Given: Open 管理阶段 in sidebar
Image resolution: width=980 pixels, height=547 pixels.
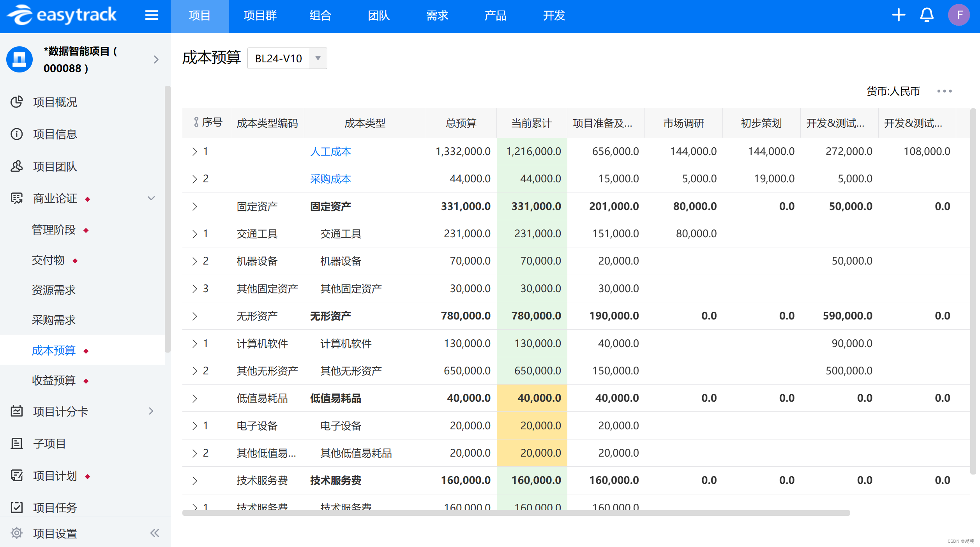Looking at the screenshot, I should pyautogui.click(x=54, y=230).
